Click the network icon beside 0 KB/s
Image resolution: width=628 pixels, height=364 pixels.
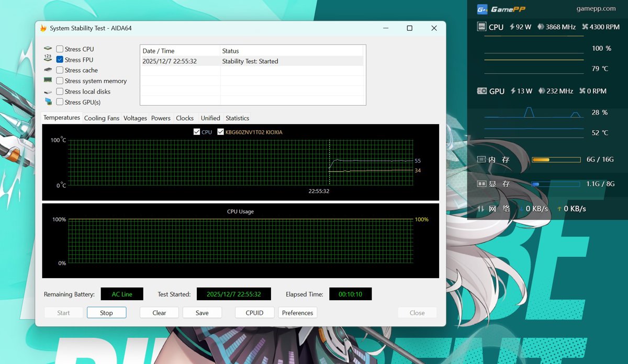pyautogui.click(x=481, y=208)
